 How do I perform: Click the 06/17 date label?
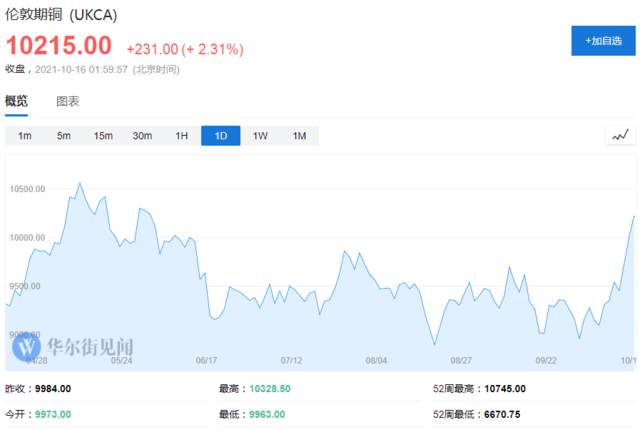coord(206,360)
